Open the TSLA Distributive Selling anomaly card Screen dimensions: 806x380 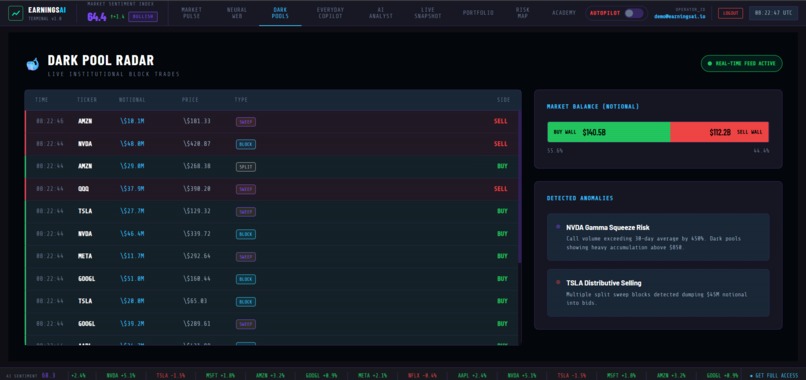coord(658,293)
